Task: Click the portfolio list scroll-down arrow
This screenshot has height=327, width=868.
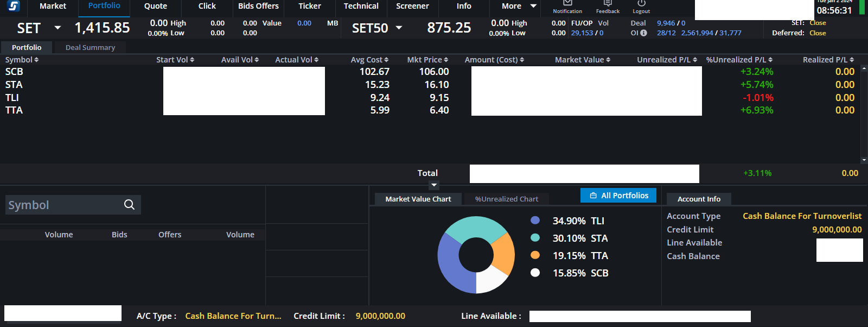Action: tap(864, 160)
